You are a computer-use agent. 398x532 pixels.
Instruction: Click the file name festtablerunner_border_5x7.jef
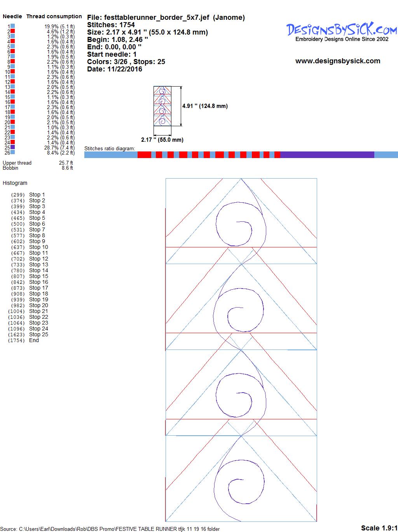click(157, 17)
